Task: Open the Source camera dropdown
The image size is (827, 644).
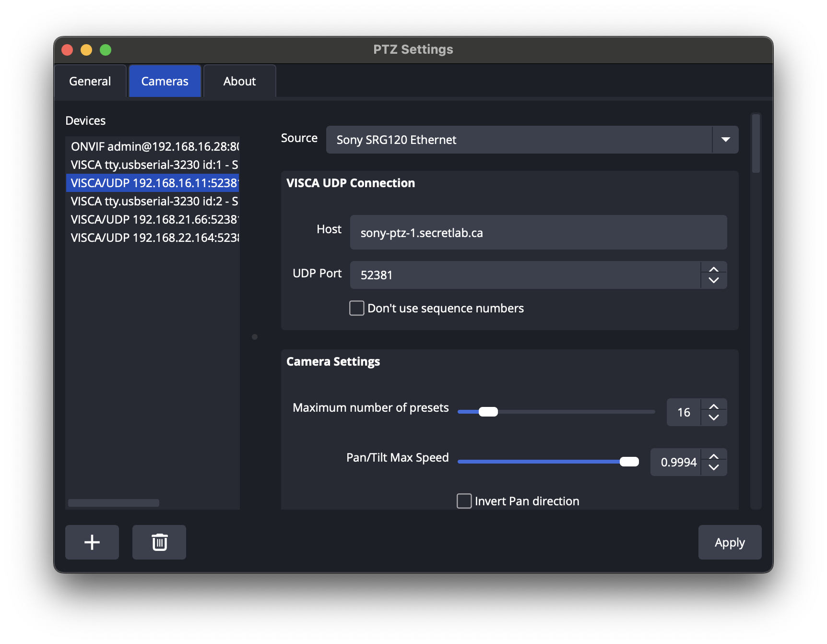Action: 726,140
